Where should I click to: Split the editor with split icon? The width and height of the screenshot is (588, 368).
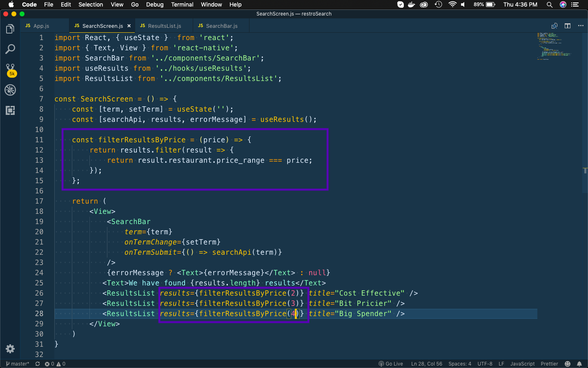pyautogui.click(x=568, y=26)
